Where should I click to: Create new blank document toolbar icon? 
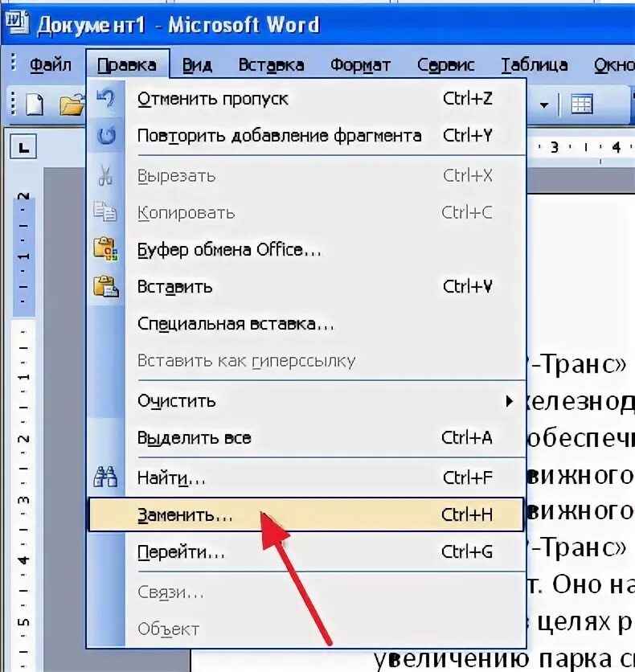point(35,104)
